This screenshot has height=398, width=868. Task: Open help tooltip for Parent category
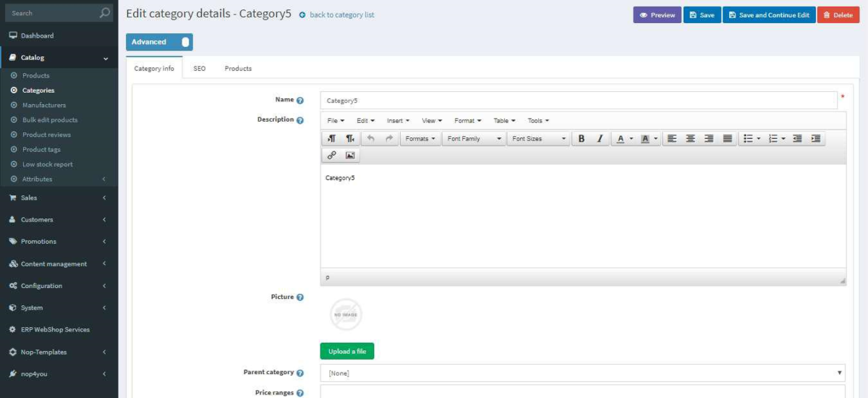[300, 373]
